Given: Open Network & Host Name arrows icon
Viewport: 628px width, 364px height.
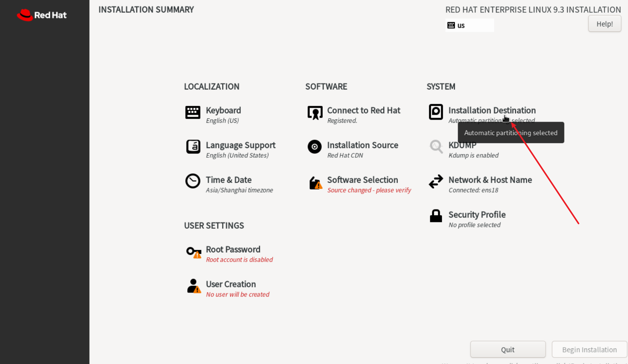Looking at the screenshot, I should click(436, 181).
